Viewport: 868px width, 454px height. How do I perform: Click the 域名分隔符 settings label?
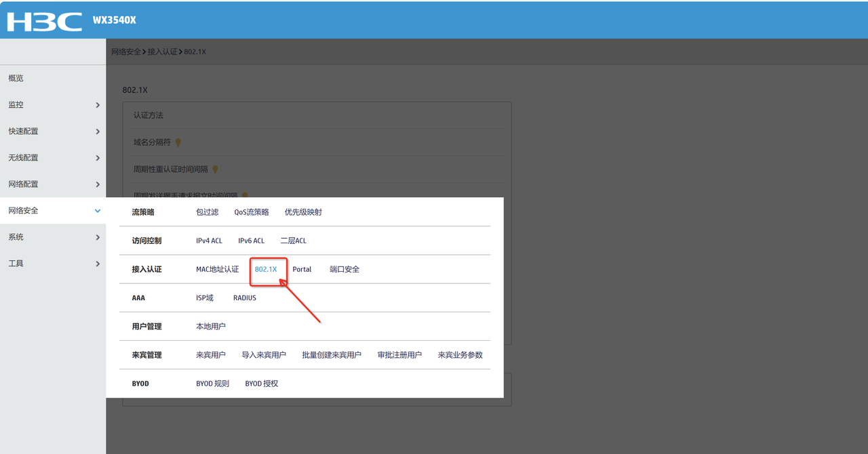153,142
